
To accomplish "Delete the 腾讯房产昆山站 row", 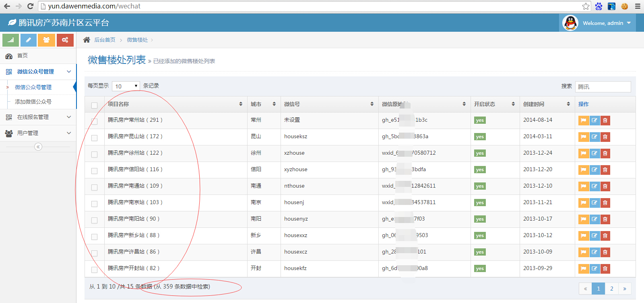I will (605, 137).
